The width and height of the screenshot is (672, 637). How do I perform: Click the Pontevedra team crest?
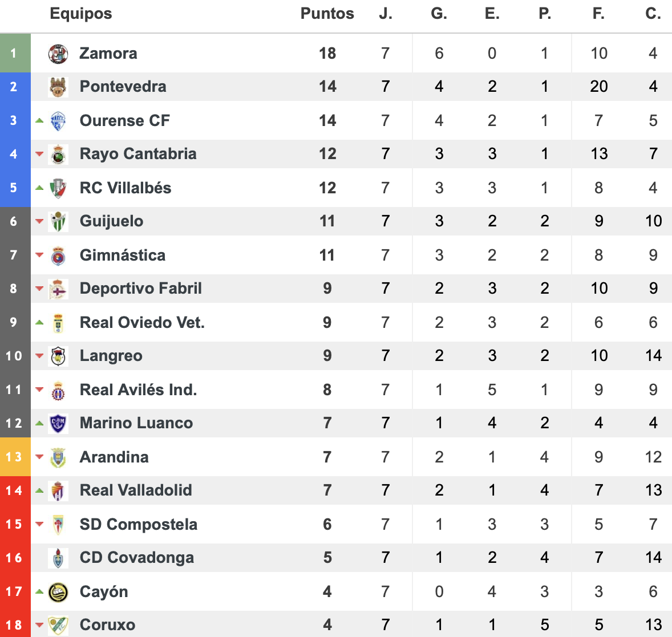[58, 87]
